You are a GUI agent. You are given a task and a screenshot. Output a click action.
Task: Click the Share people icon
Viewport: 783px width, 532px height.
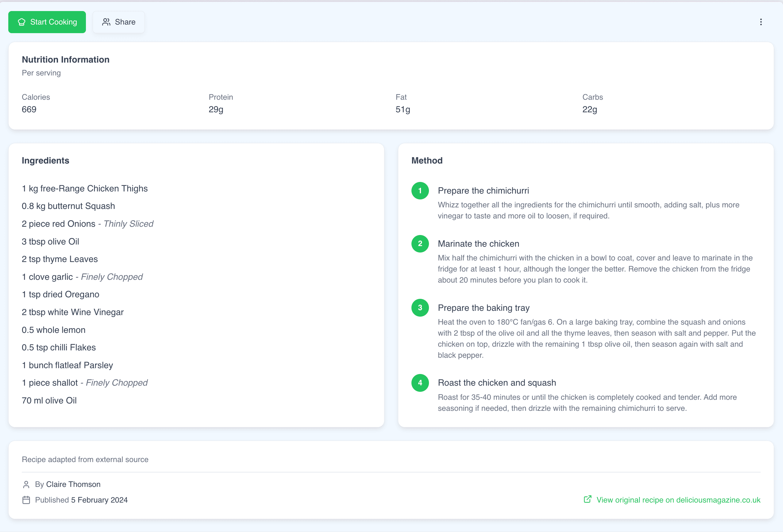pyautogui.click(x=106, y=21)
